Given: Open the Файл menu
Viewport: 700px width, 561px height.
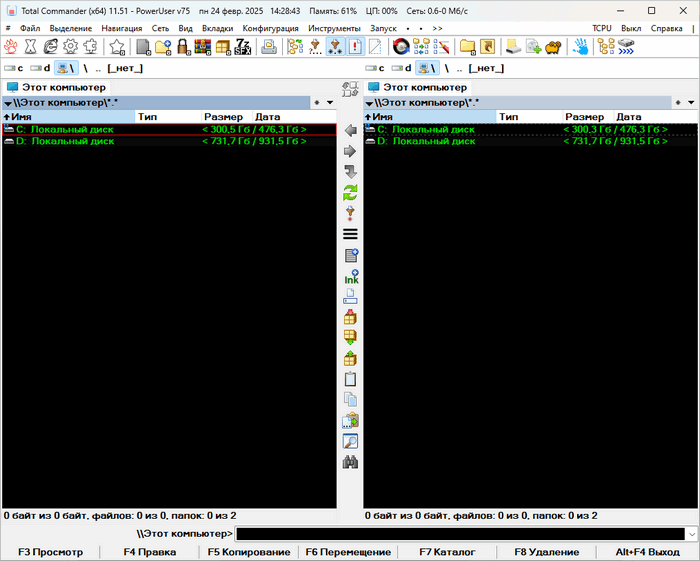Looking at the screenshot, I should [30, 28].
